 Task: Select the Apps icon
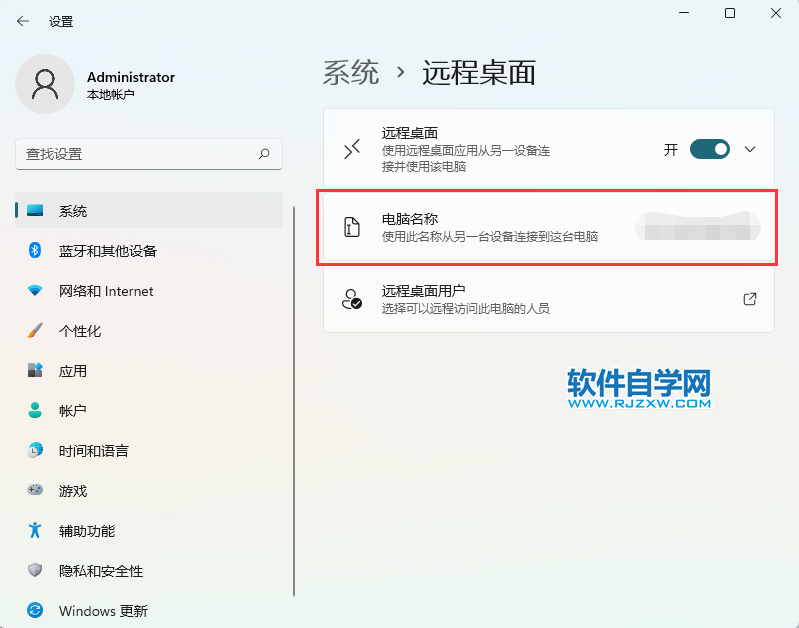35,370
